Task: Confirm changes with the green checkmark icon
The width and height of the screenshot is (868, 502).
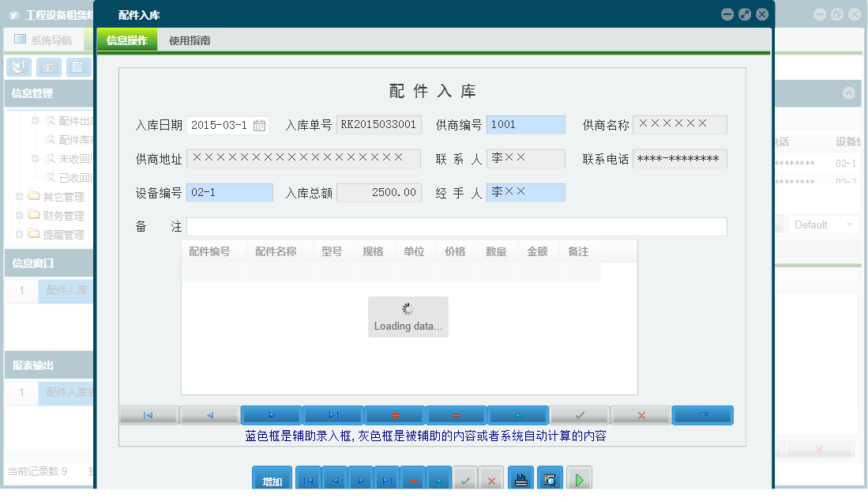Action: click(x=579, y=415)
